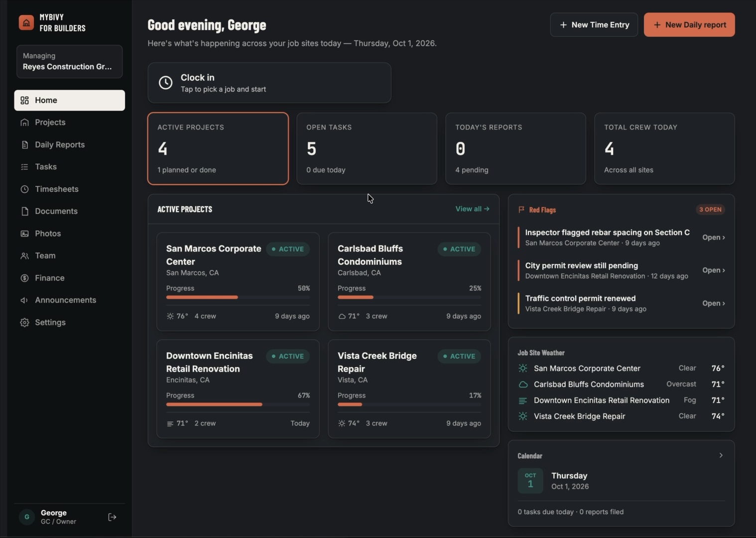
Task: Click Downtown Encinitas Retail Renovation progress bar
Action: pyautogui.click(x=238, y=404)
